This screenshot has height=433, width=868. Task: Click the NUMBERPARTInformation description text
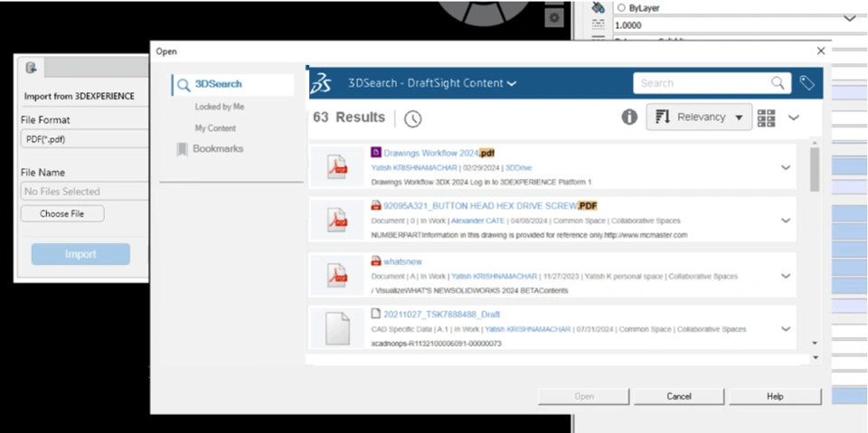pyautogui.click(x=529, y=235)
